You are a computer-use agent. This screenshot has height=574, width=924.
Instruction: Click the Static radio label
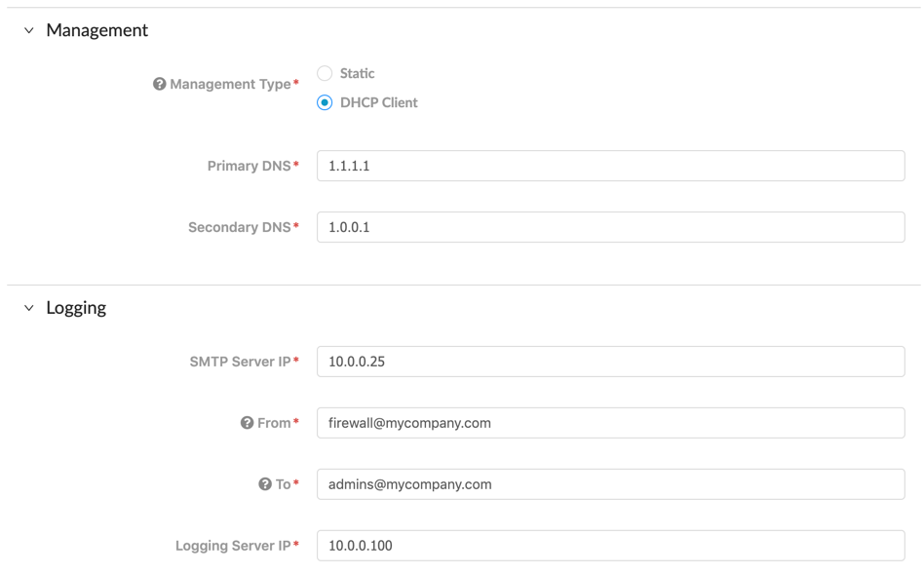click(x=358, y=73)
